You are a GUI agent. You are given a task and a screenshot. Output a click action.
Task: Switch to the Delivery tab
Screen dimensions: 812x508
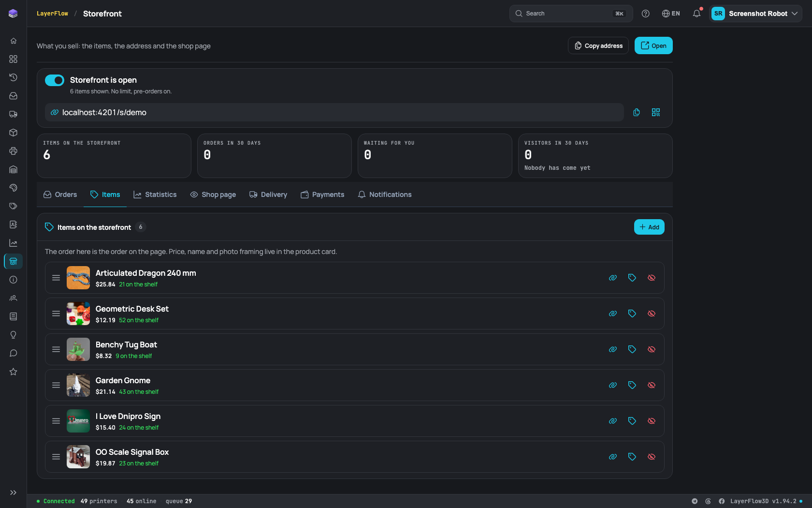click(x=268, y=194)
